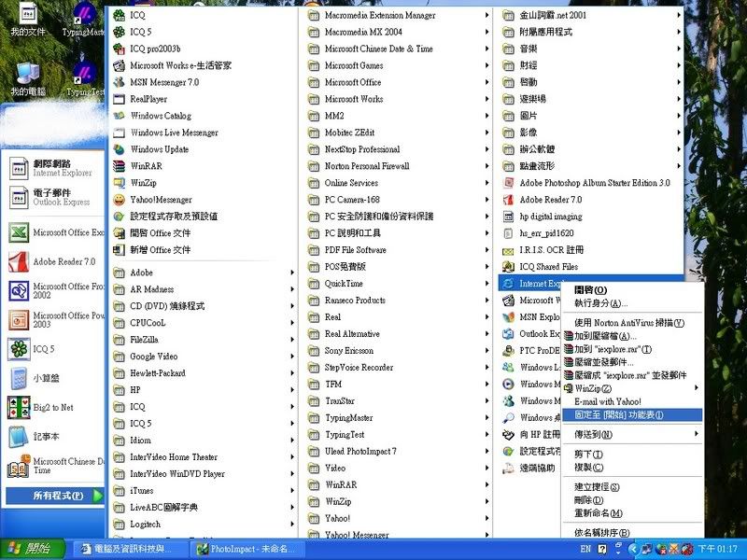Expand the QuickTime folder submenu arrow
The height and width of the screenshot is (560, 747).
tap(486, 284)
